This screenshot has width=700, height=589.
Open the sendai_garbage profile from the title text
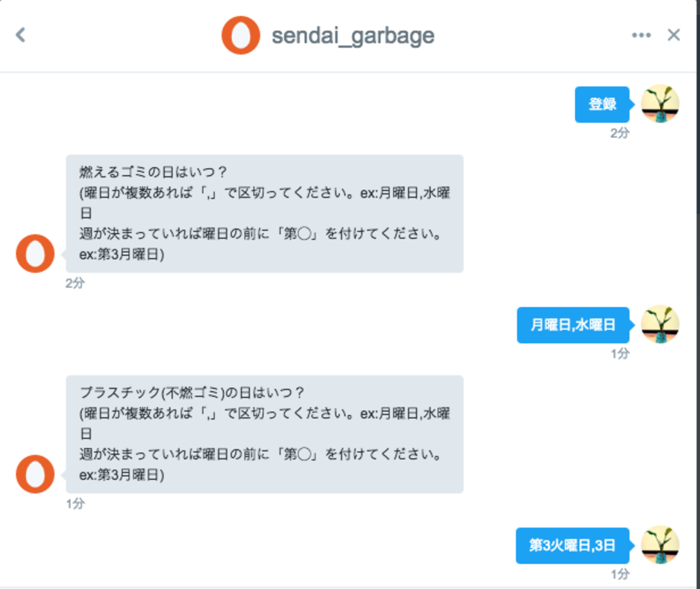point(353,36)
